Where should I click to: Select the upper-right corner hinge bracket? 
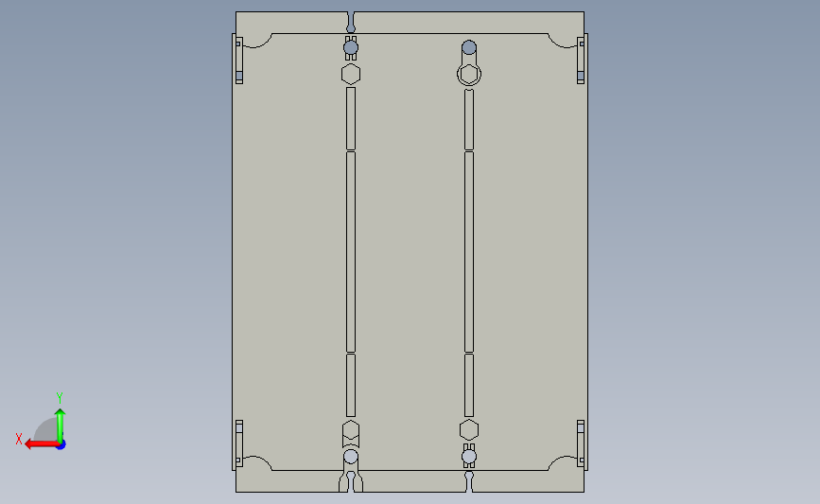582,61
